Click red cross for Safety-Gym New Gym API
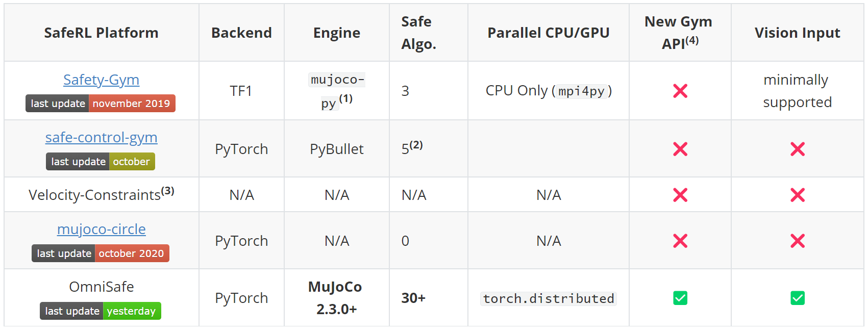 [x=680, y=91]
